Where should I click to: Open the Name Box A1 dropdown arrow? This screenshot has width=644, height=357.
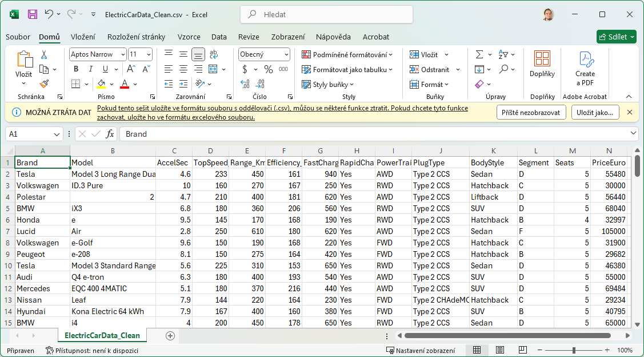tap(57, 134)
